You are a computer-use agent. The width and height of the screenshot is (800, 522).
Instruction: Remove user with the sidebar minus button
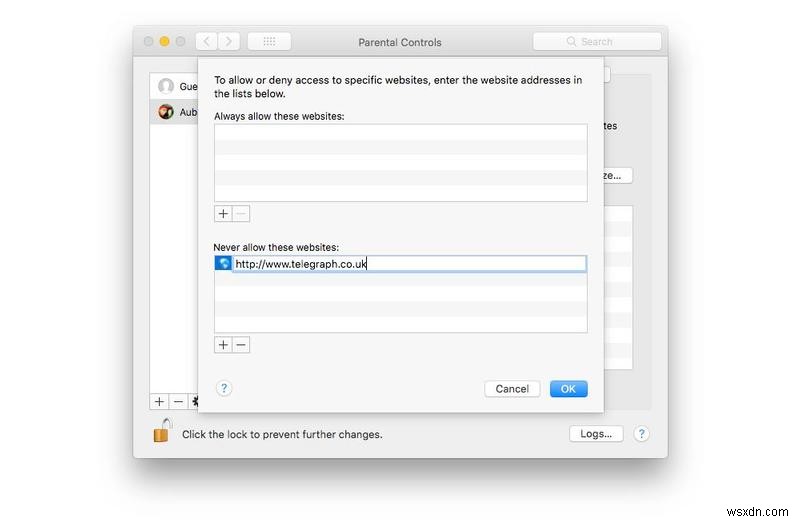coord(178,401)
